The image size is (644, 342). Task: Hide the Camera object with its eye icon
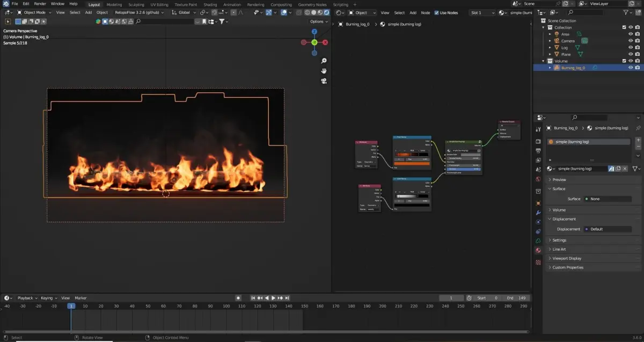click(x=631, y=41)
